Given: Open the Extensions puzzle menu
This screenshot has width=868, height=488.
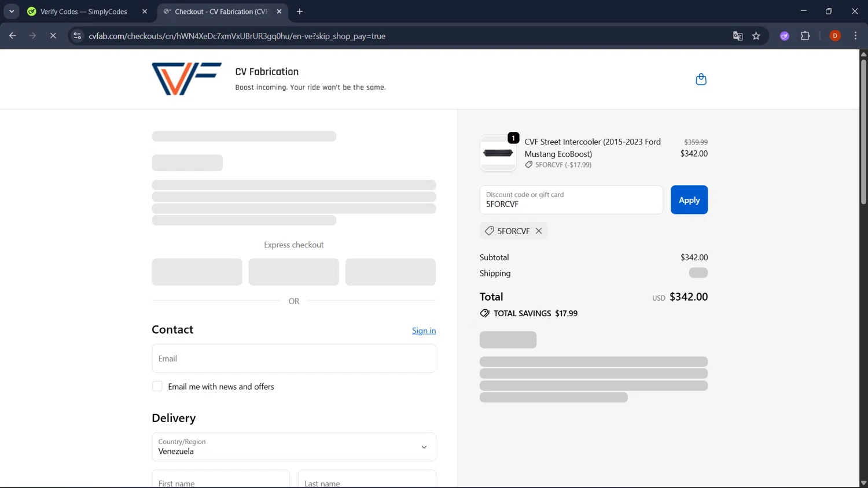Looking at the screenshot, I should [x=805, y=36].
